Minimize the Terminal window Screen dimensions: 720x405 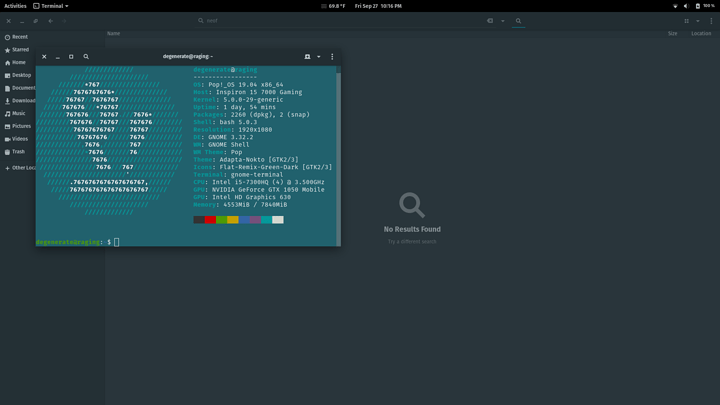tap(57, 56)
